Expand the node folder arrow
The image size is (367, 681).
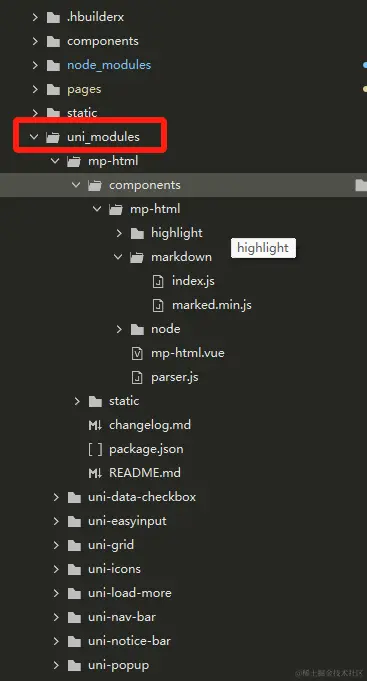[x=119, y=330]
